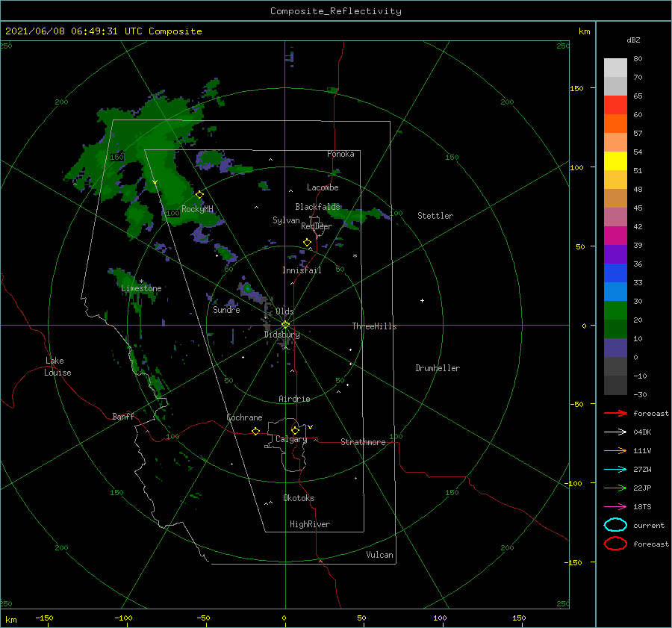The image size is (672, 628).
Task: Click the Strathmore label
Action: 363,442
